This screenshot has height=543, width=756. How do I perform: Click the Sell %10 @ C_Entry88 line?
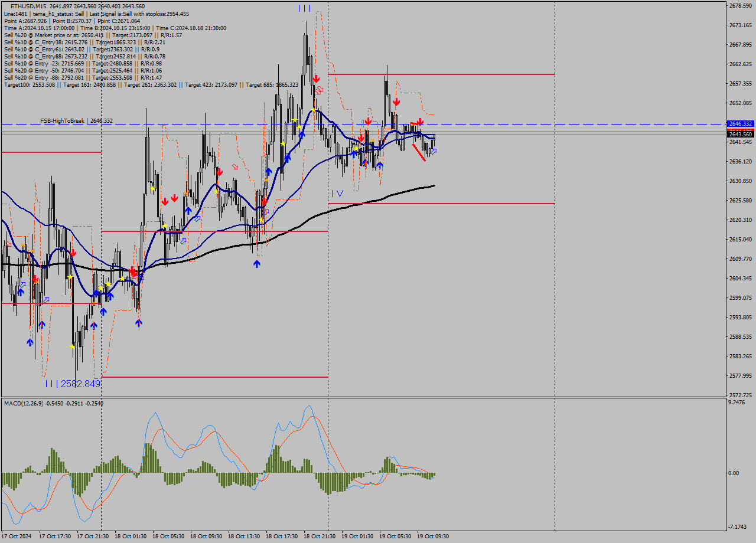[84, 56]
